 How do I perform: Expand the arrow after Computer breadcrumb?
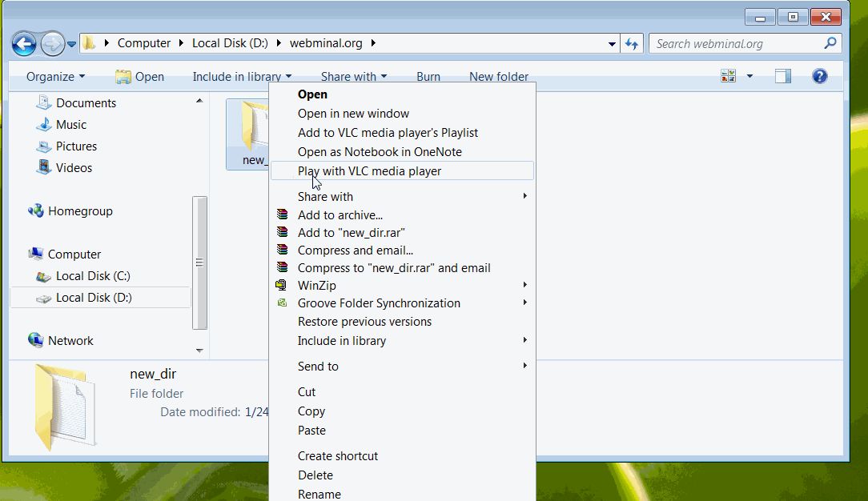(181, 43)
